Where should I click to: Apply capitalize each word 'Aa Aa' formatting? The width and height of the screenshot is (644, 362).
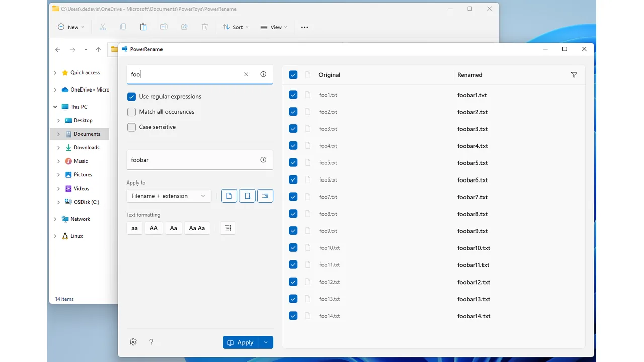point(197,228)
